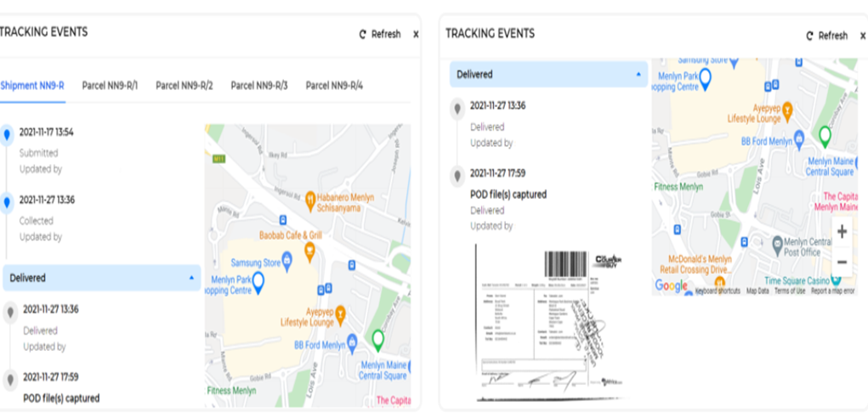Click Keyboard shortcuts on the map
Image resolution: width=868 pixels, height=413 pixels.
[x=718, y=291]
